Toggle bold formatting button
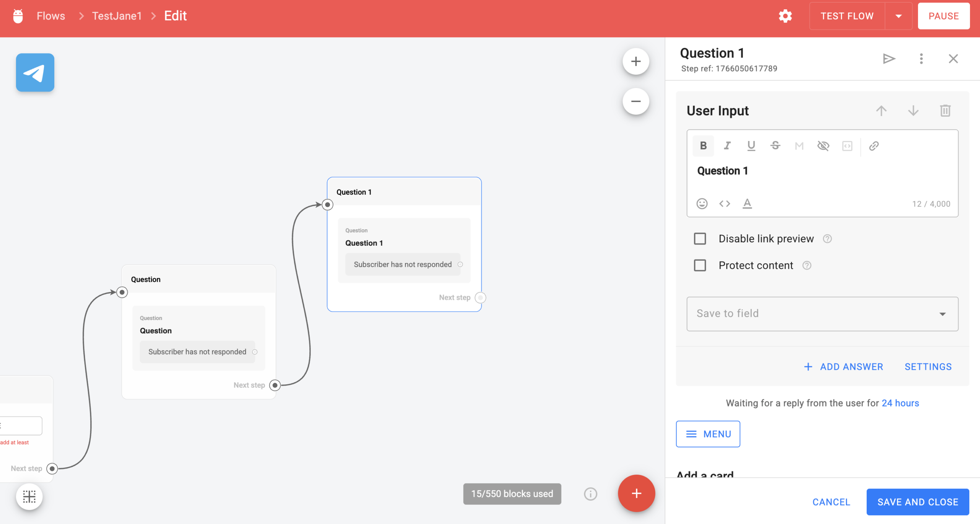 pos(703,146)
